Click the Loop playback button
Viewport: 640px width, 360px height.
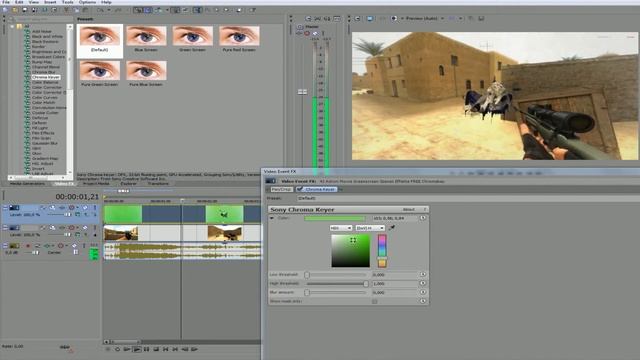coord(117,349)
